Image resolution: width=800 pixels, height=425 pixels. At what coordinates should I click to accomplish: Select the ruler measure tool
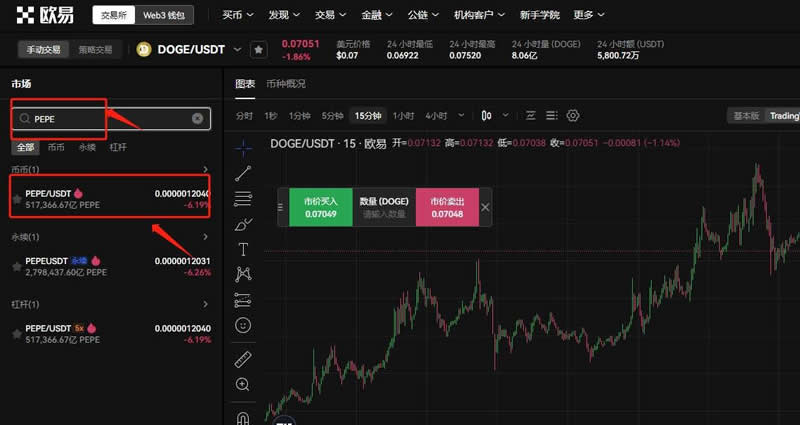click(243, 359)
